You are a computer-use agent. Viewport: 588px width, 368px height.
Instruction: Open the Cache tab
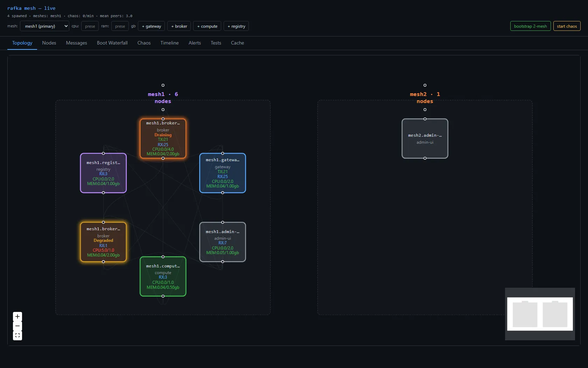238,43
